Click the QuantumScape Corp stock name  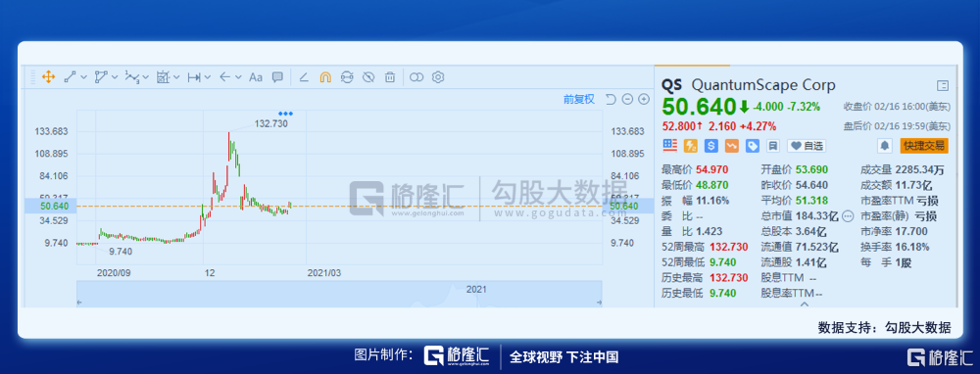pyautogui.click(x=763, y=85)
